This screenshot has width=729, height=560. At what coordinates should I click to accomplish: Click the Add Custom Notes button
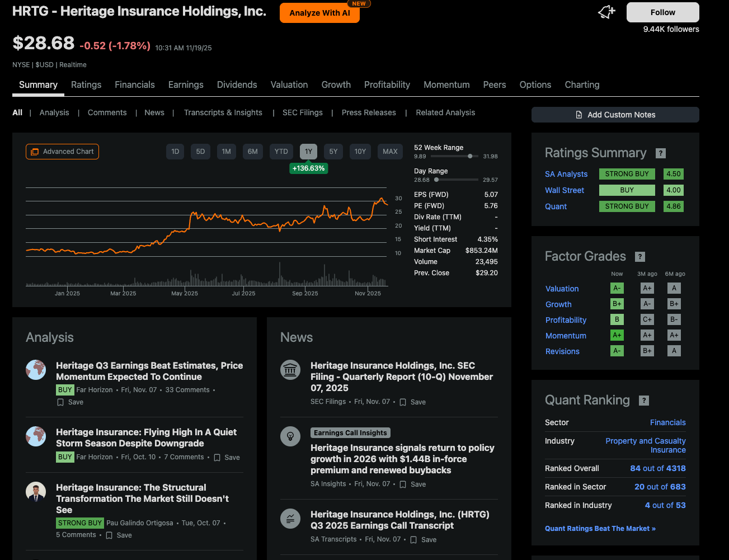pos(615,115)
